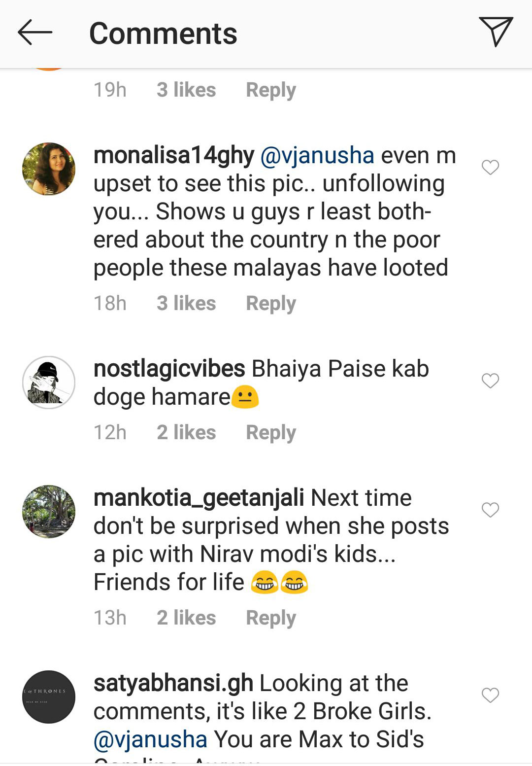View 3 likes on monalisa14ghy's comment
Viewport: 532px width, 766px height.
186,304
